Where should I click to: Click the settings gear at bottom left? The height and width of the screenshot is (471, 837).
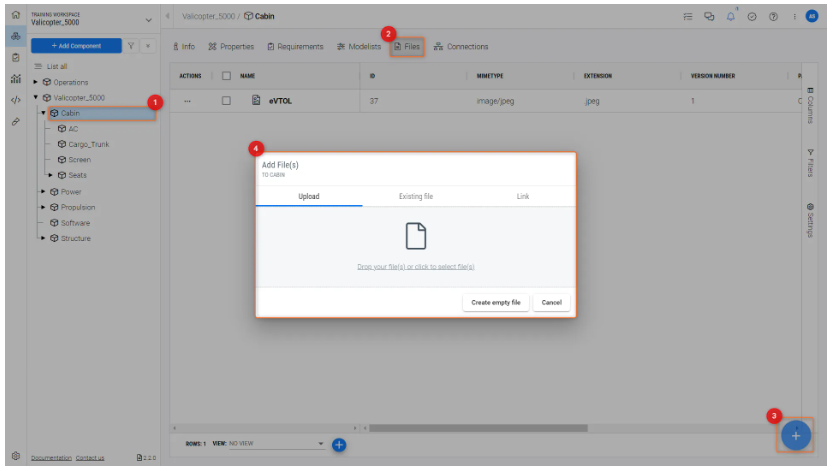pos(15,456)
